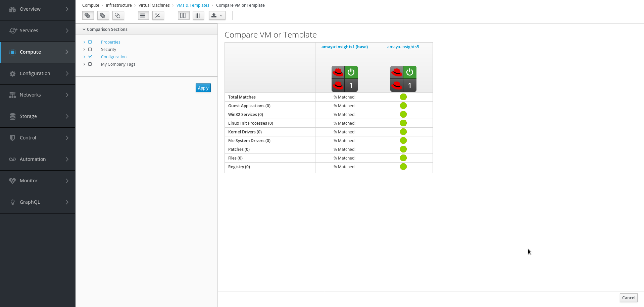Screen dimensions: 644x307
Task: Open the Storage menu label
Action: 28,116
